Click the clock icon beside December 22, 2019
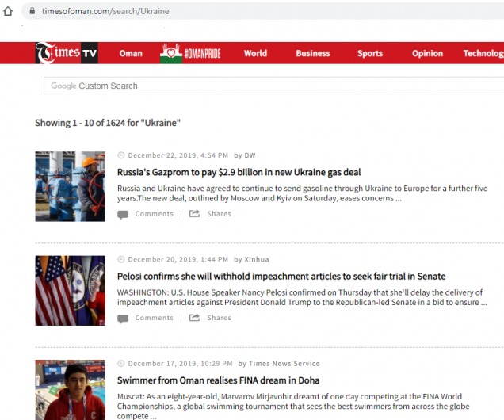504x420 pixels. coord(121,155)
